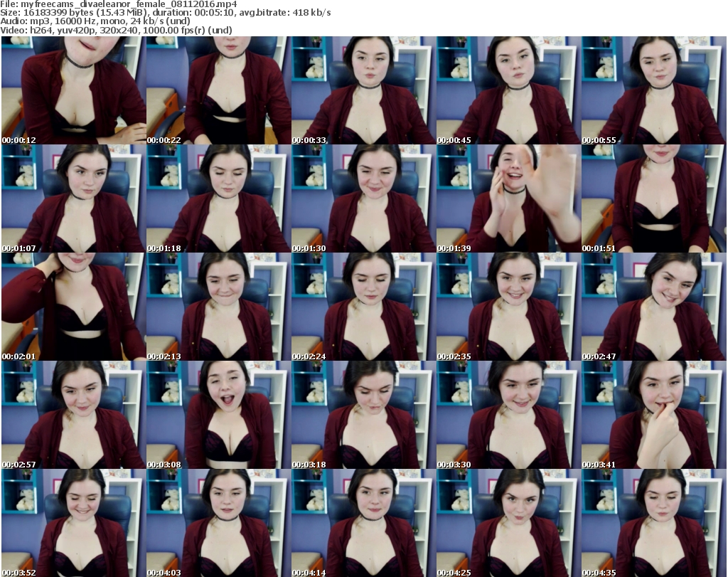Select the thumbnail marked 00:02:01
728x577 pixels.
73,307
